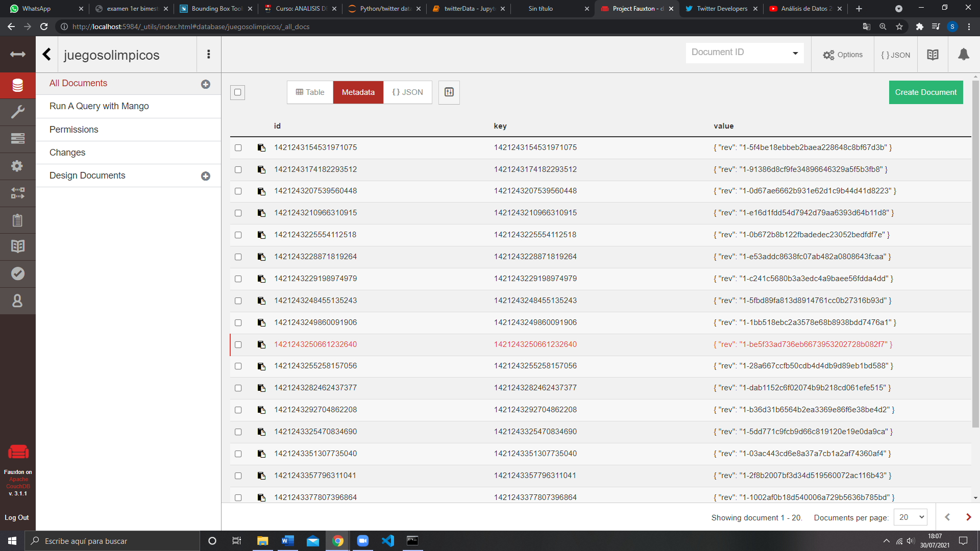Check the box for document 1421243174182293512
The image size is (980, 551).
click(x=238, y=169)
